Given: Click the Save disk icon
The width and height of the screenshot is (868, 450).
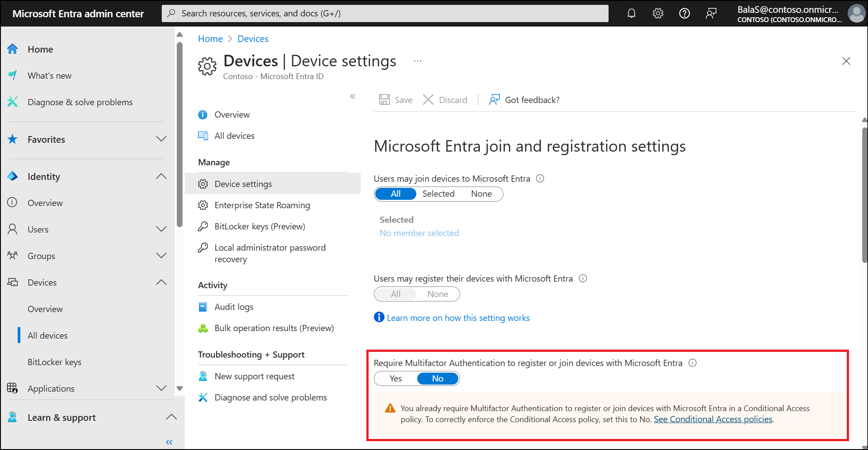Looking at the screenshot, I should pyautogui.click(x=385, y=100).
